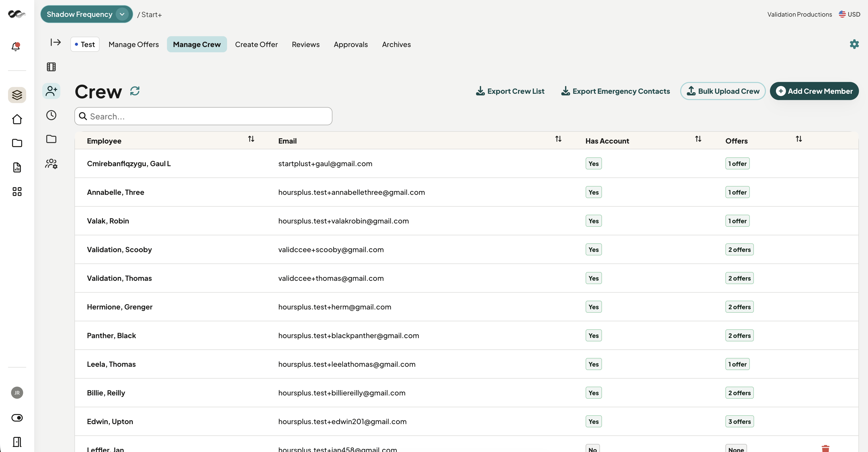Click email hoursplus.test+edwin201@gmail.com
Viewport: 868px width, 452px height.
tap(342, 421)
